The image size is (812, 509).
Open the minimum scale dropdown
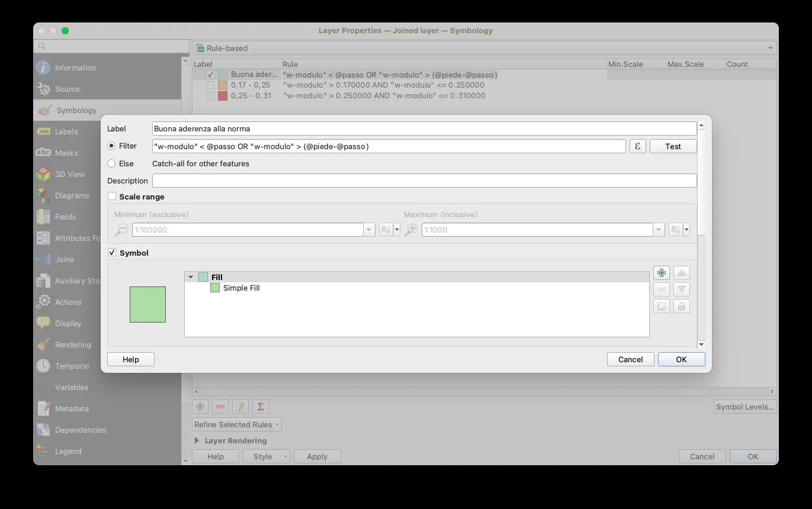tap(370, 230)
